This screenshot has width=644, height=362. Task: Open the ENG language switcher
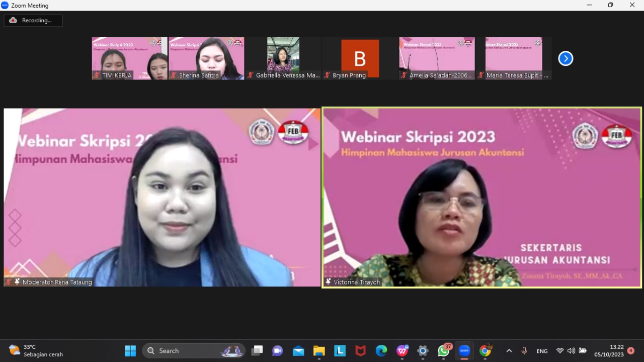(542, 351)
